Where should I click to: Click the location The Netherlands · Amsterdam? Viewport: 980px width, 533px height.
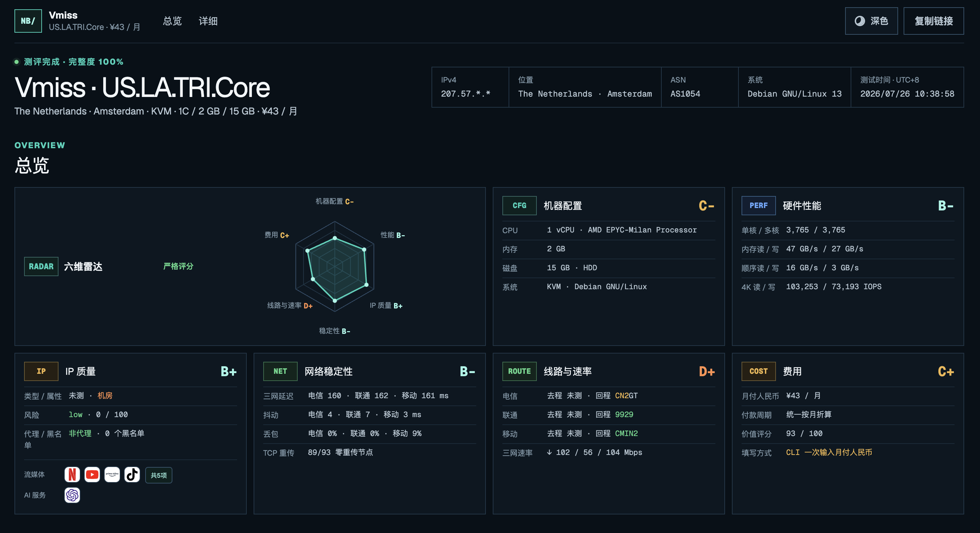[585, 94]
